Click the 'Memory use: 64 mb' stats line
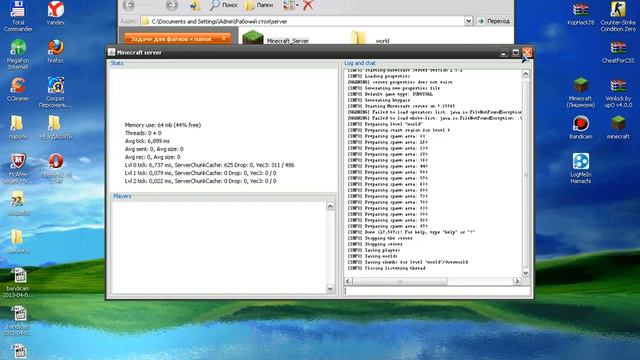This screenshot has width=640, height=360. (163, 125)
